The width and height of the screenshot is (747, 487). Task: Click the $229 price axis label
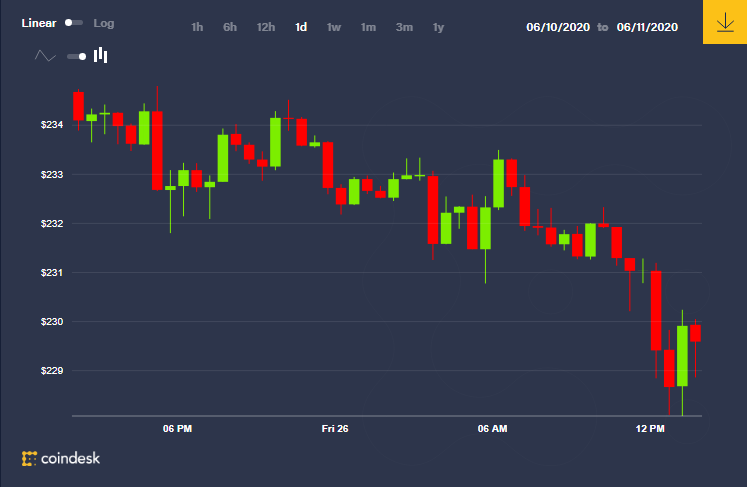52,371
